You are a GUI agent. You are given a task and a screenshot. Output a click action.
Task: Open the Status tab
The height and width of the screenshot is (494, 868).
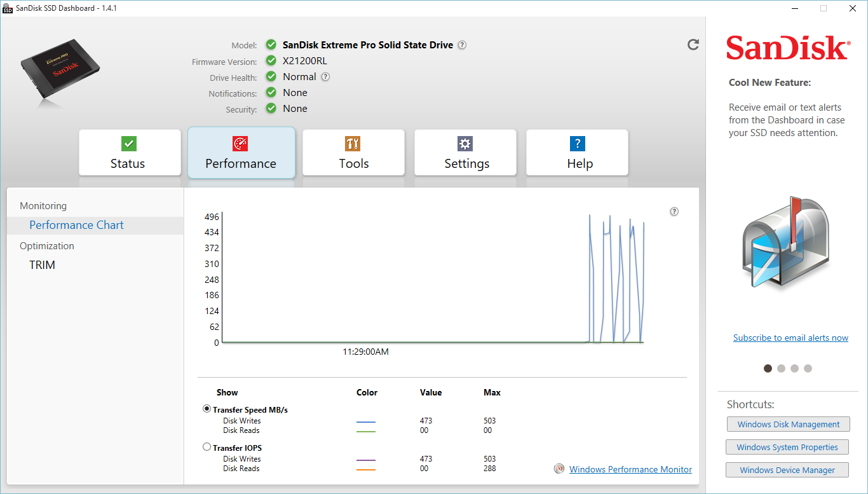point(130,153)
